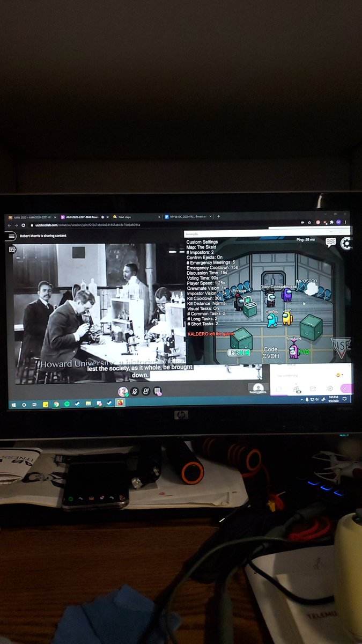Click the 'Ping: 58 ms' readout
Viewport: 362px width, 644px height.
coord(306,239)
